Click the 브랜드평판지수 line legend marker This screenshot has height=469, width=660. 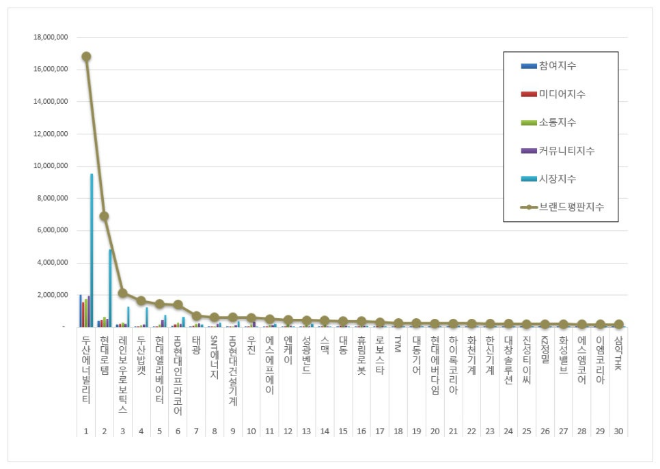click(x=528, y=206)
